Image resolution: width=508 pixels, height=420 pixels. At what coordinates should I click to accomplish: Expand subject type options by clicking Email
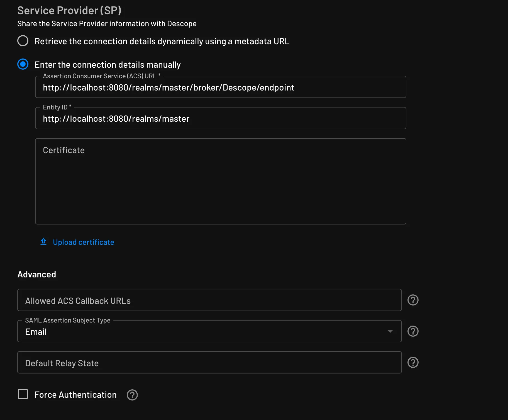[x=36, y=331]
